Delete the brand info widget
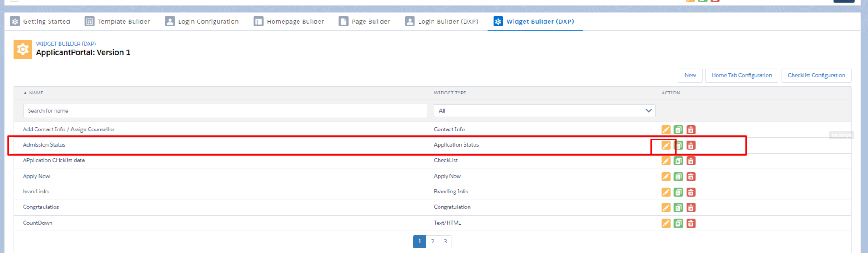 691,192
